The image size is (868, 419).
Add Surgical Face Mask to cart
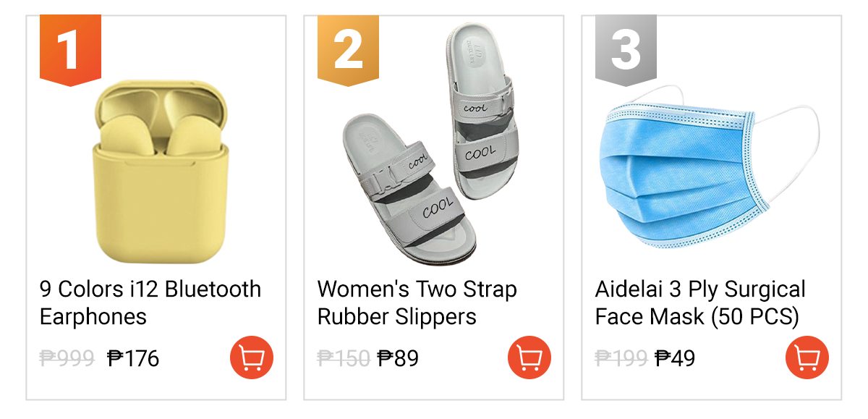coord(807,357)
